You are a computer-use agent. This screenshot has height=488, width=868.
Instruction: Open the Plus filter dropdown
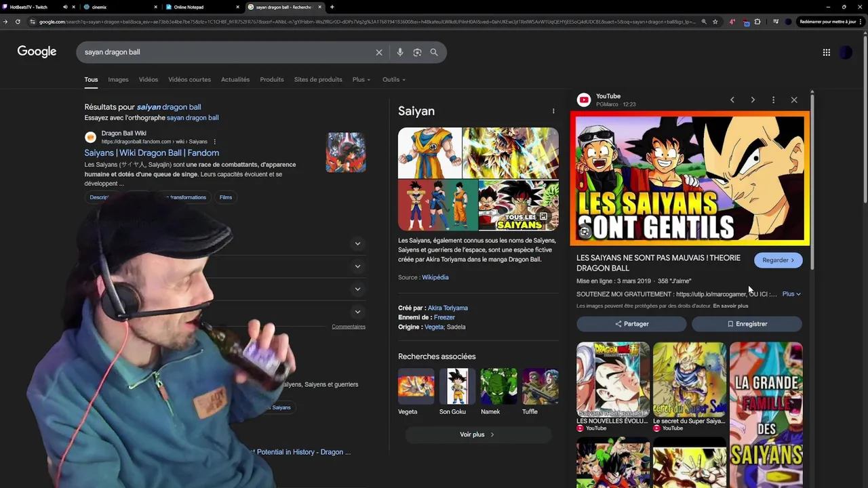point(361,79)
